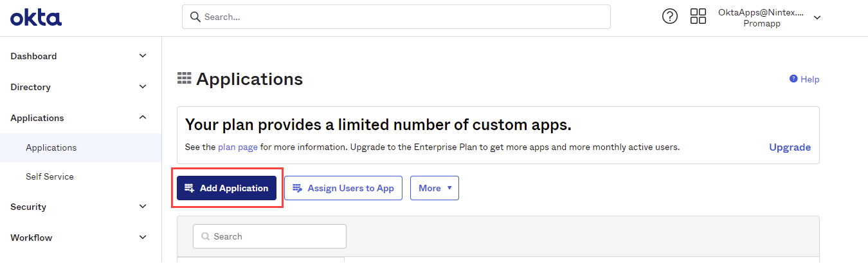Click the Applications grid icon beside heading
868x273 pixels.
coord(185,79)
